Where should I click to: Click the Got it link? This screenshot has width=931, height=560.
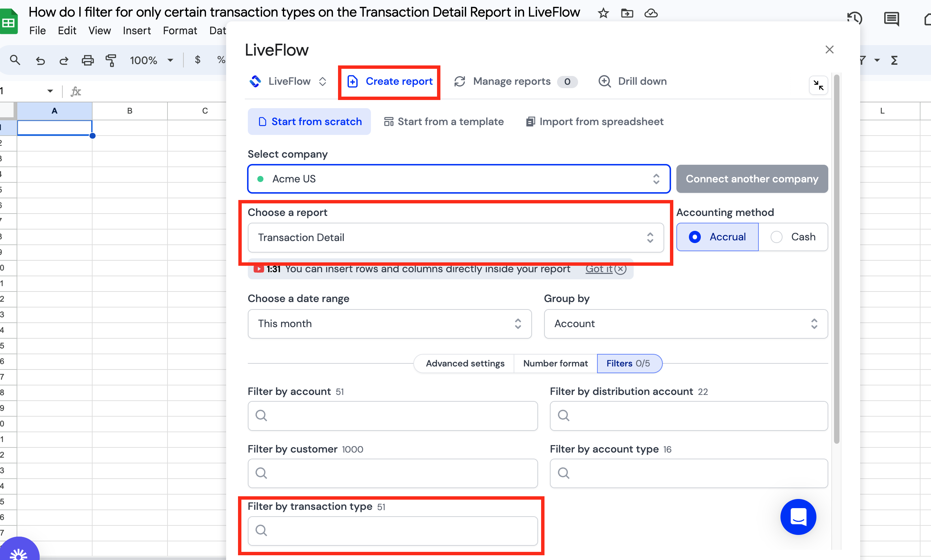598,269
